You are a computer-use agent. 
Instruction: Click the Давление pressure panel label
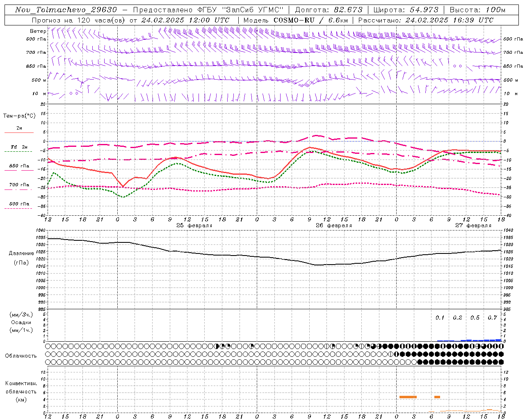point(21,253)
